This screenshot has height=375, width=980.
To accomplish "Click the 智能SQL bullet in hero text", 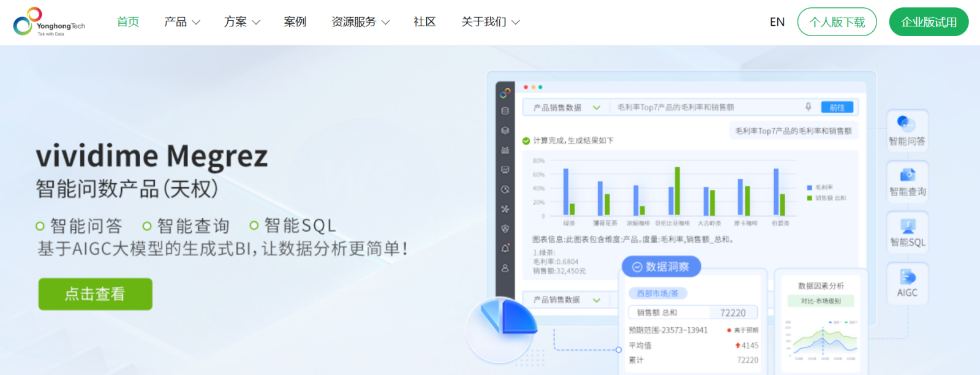I will 293,226.
